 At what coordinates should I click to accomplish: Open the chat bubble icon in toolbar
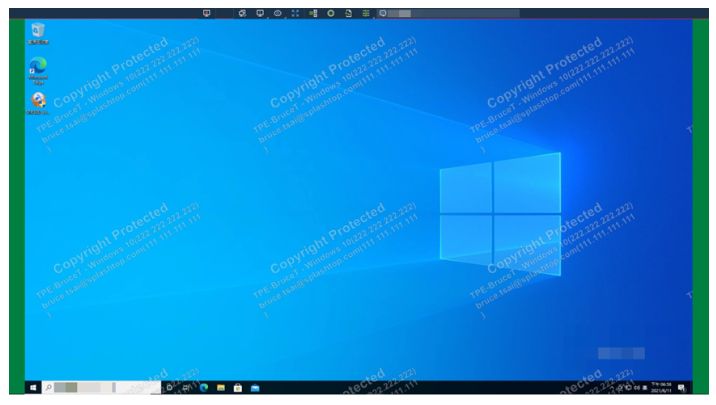click(x=383, y=13)
